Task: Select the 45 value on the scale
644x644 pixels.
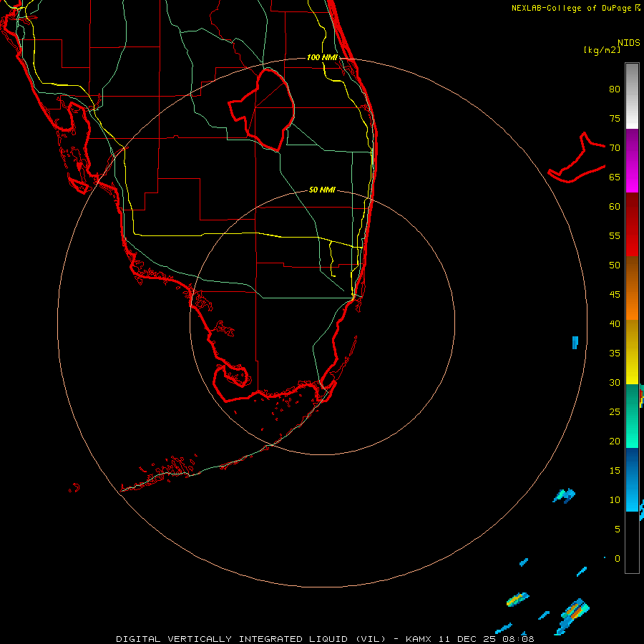Action: 615,295
